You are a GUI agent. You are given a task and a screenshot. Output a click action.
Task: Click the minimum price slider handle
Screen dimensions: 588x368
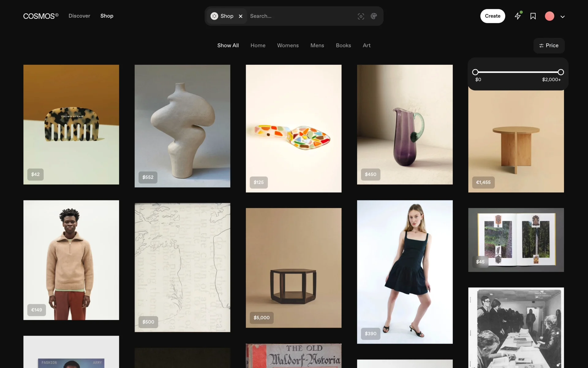tap(475, 72)
